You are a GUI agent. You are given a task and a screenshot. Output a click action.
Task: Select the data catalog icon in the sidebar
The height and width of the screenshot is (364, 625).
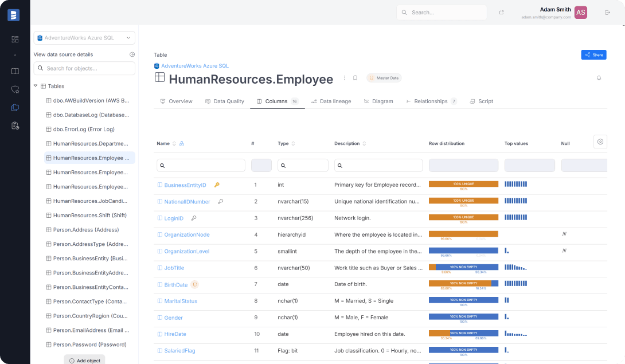[x=15, y=107]
